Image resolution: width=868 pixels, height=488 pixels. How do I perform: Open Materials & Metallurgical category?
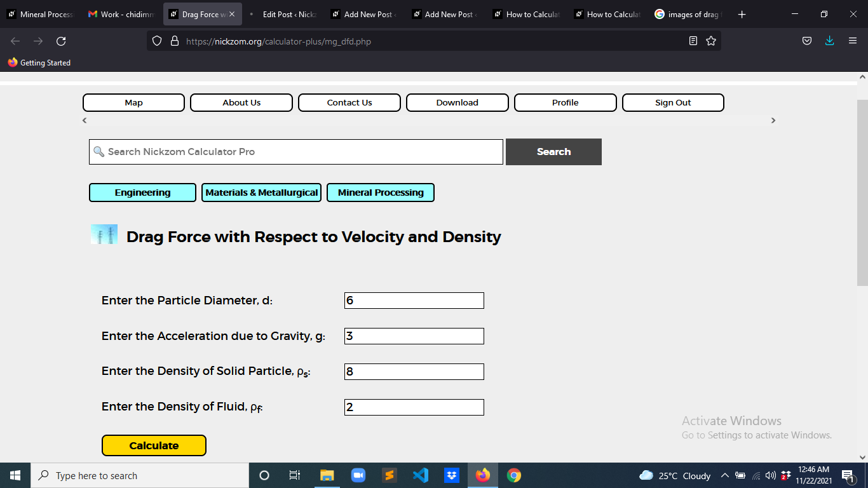point(262,193)
